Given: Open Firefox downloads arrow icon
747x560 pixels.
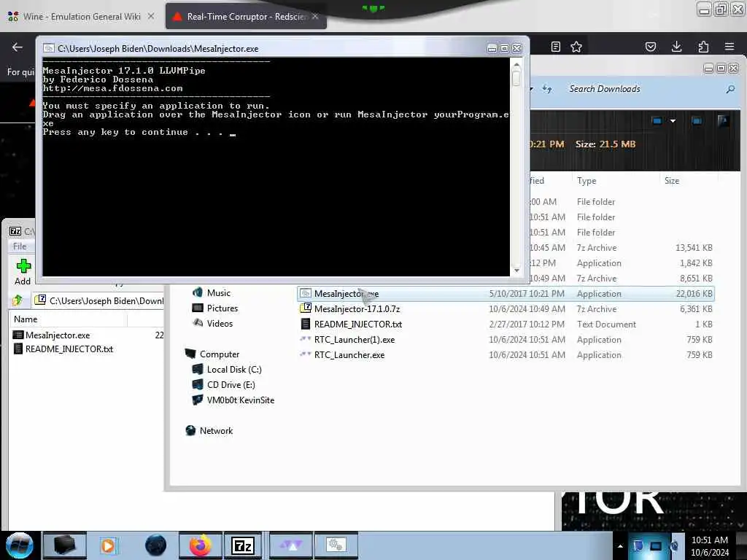Looking at the screenshot, I should [x=676, y=47].
